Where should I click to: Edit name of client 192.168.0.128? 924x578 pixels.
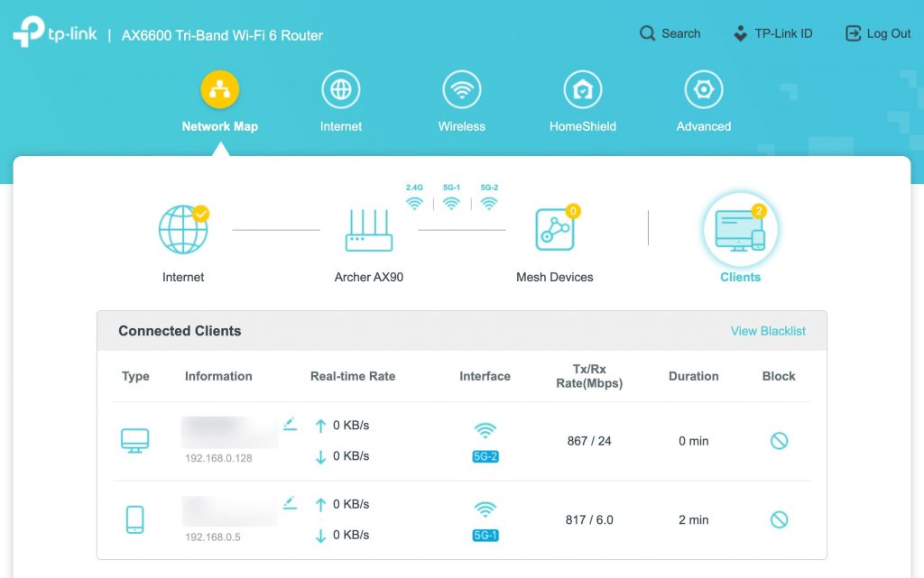click(290, 424)
